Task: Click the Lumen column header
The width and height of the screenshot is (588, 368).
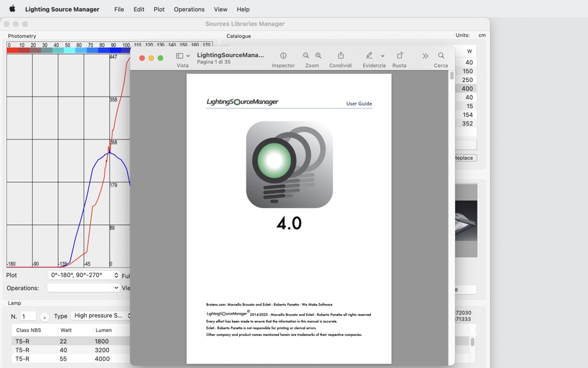Action: click(103, 330)
